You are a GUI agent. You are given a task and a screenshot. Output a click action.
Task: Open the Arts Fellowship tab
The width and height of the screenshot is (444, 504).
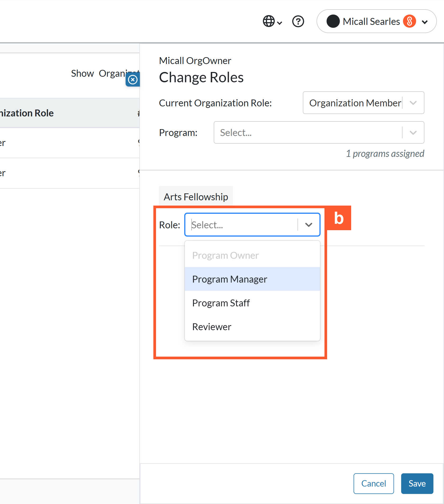click(x=196, y=197)
